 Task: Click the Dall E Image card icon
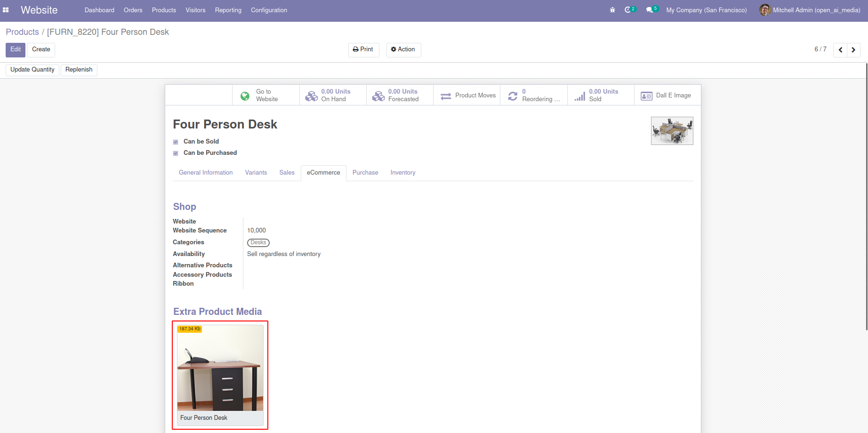tap(647, 96)
